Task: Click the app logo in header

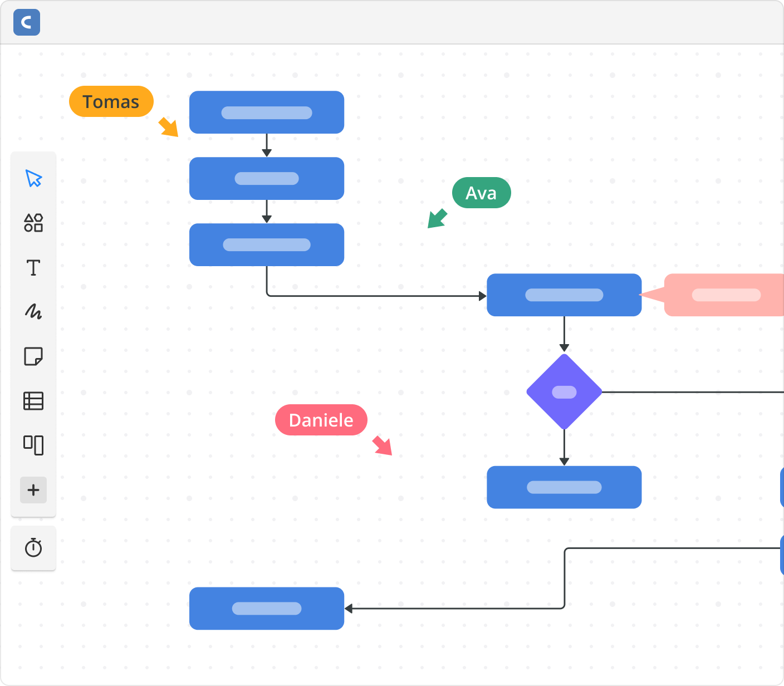Action: point(27,22)
